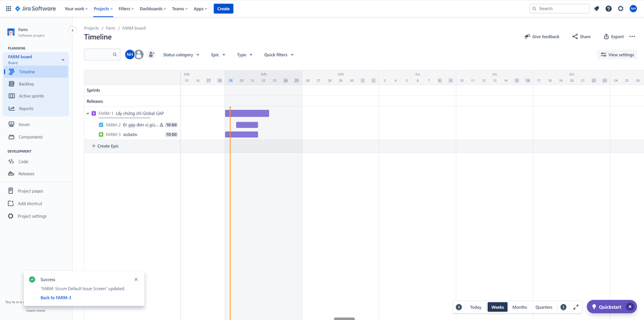This screenshot has height=320, width=644.
Task: Click the Farm breadcrumb link
Action: (110, 28)
